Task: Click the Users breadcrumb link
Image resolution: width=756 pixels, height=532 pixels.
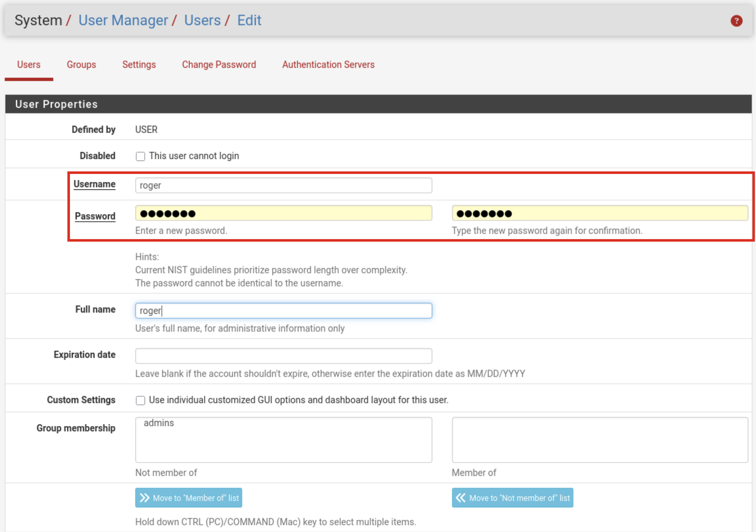Action: 202,20
